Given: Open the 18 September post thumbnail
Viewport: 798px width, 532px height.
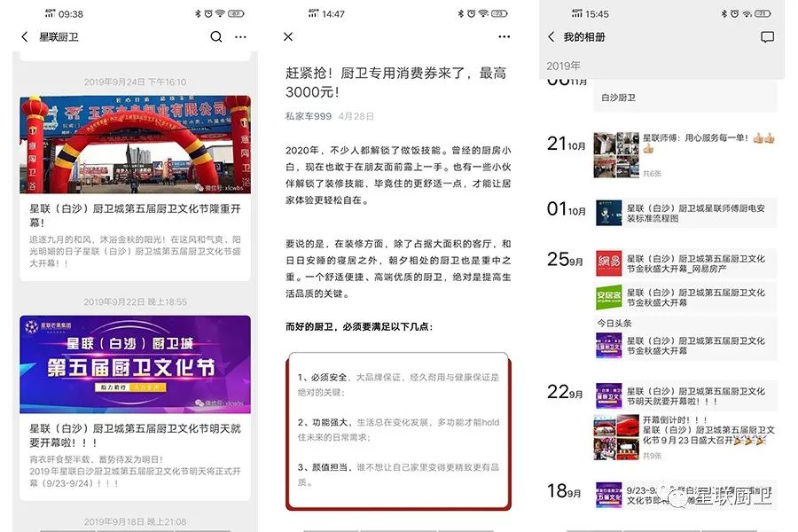Looking at the screenshot, I should click(608, 496).
